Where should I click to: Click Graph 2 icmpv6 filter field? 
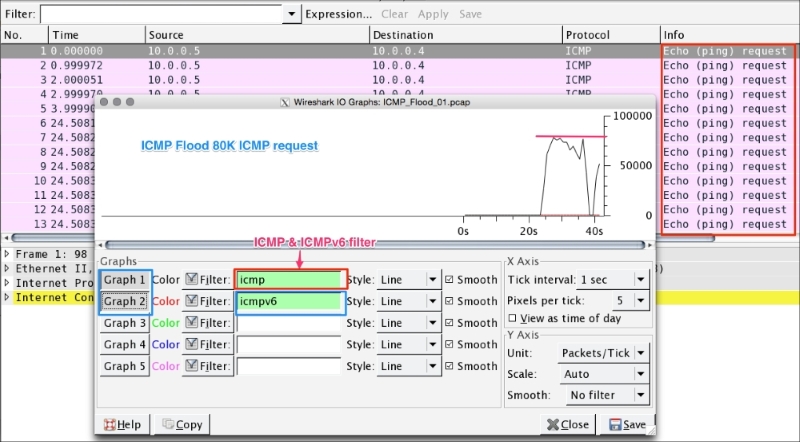coord(289,301)
